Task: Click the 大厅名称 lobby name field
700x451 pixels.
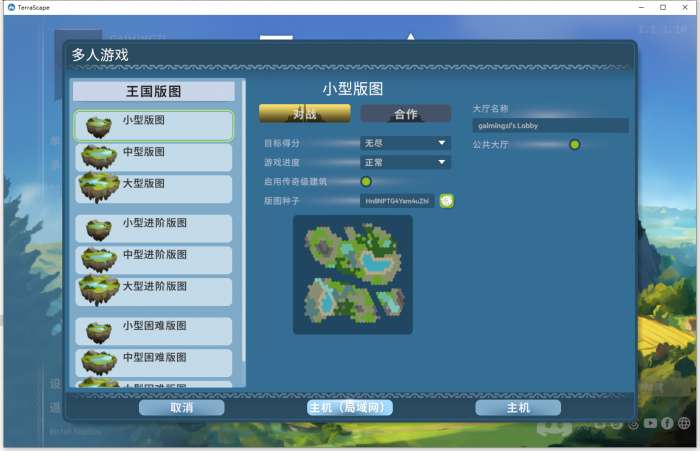Action: pyautogui.click(x=550, y=125)
